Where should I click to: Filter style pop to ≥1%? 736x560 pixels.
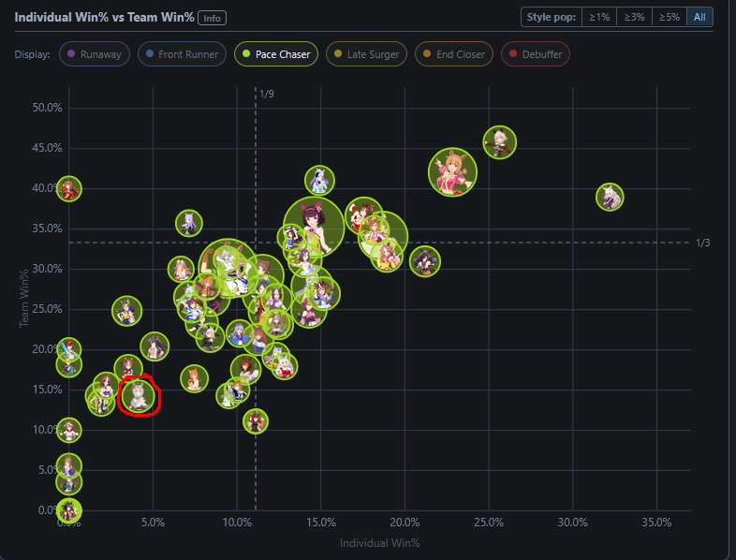(599, 18)
